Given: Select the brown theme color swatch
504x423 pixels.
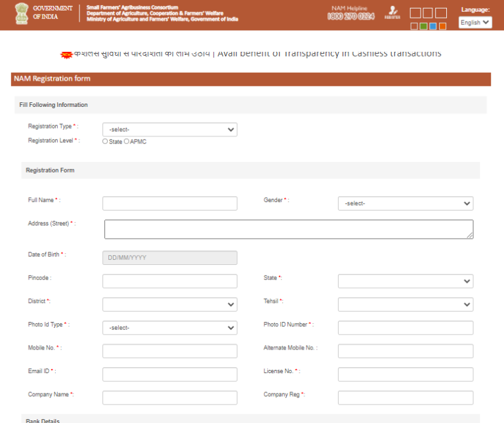Looking at the screenshot, I should pos(414,26).
